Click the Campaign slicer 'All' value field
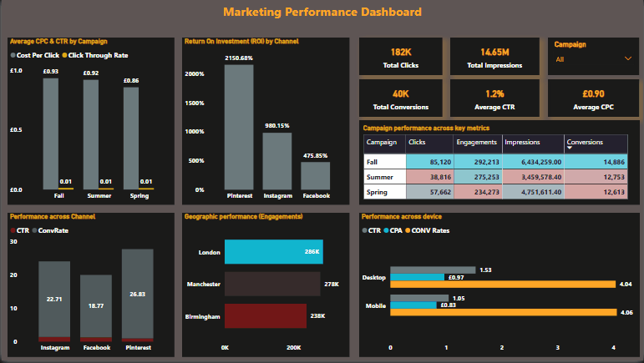This screenshot has height=363, width=644. click(x=594, y=59)
